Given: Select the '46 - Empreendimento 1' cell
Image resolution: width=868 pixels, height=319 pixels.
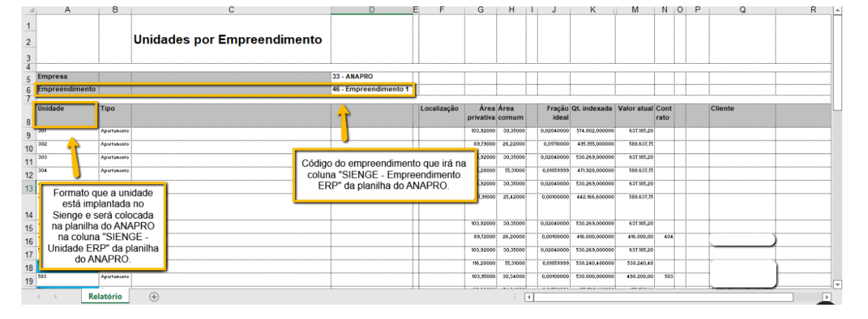Looking at the screenshot, I should [371, 90].
